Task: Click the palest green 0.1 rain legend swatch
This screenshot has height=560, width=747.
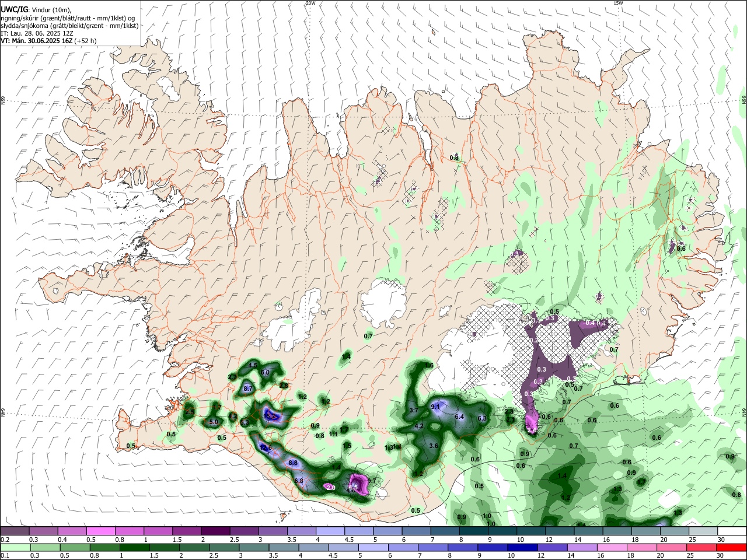Action: tap(15, 547)
